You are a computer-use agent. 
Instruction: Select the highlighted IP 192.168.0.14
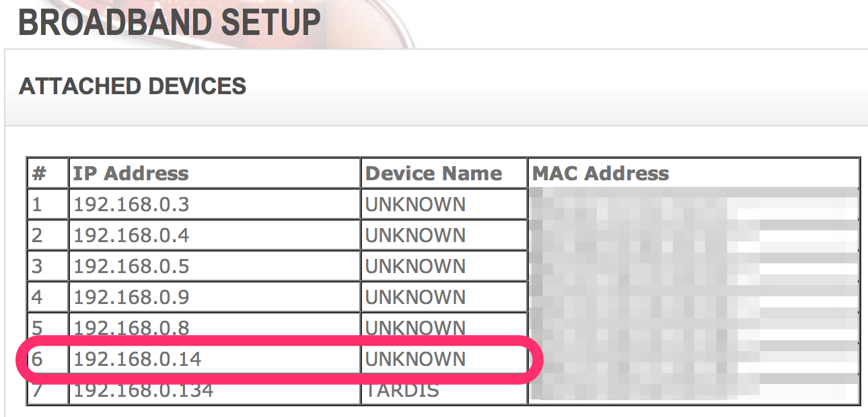click(x=137, y=359)
